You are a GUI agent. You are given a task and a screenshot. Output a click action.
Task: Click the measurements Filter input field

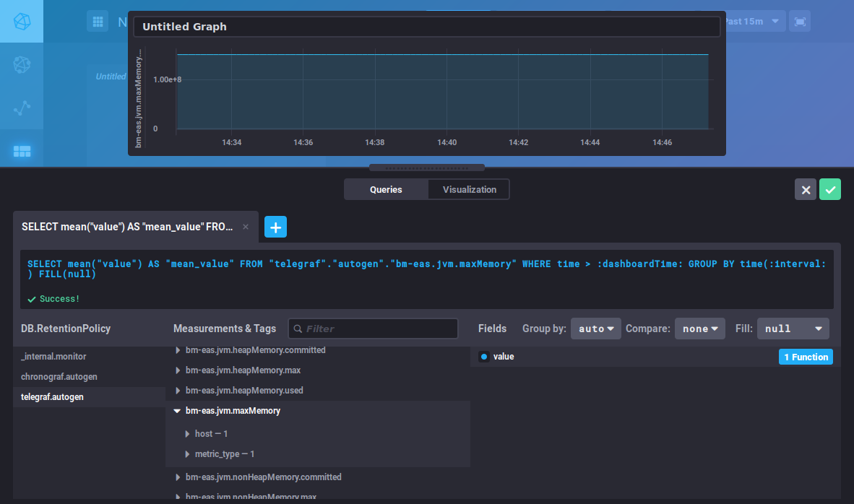[374, 329]
